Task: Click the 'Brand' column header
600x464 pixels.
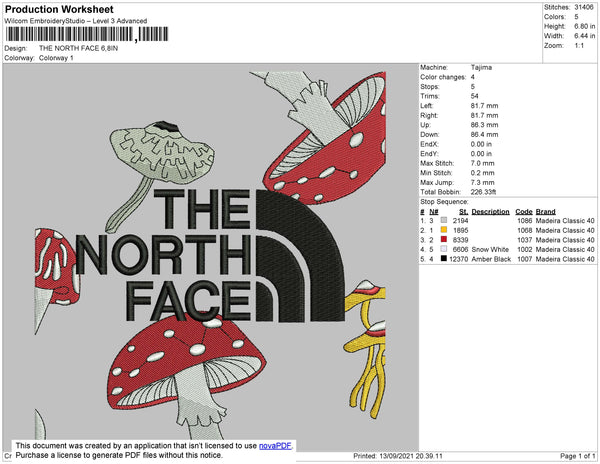Action: coord(545,212)
